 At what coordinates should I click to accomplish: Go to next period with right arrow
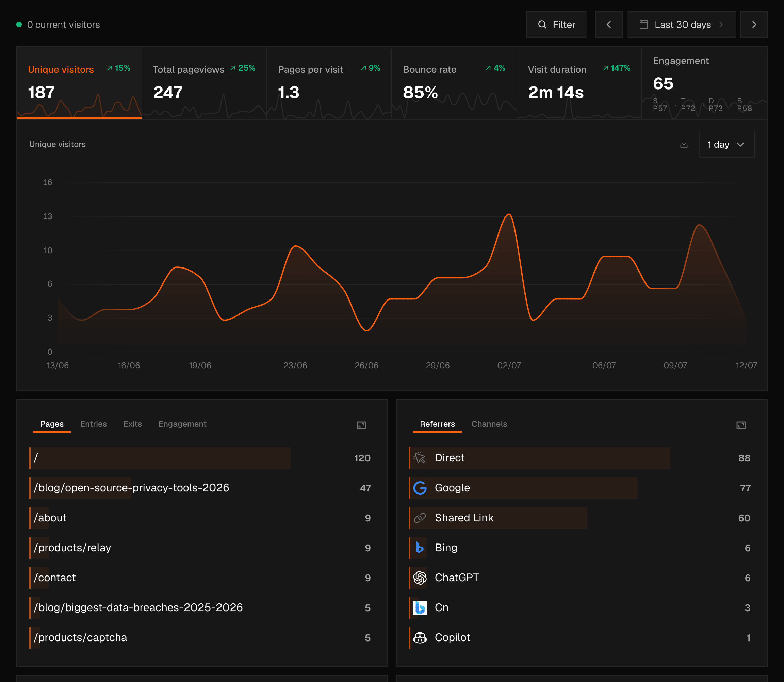754,25
